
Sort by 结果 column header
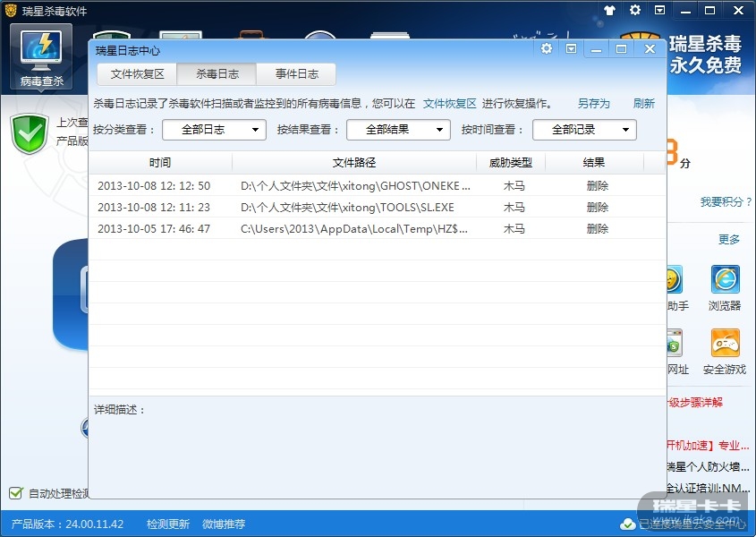593,163
